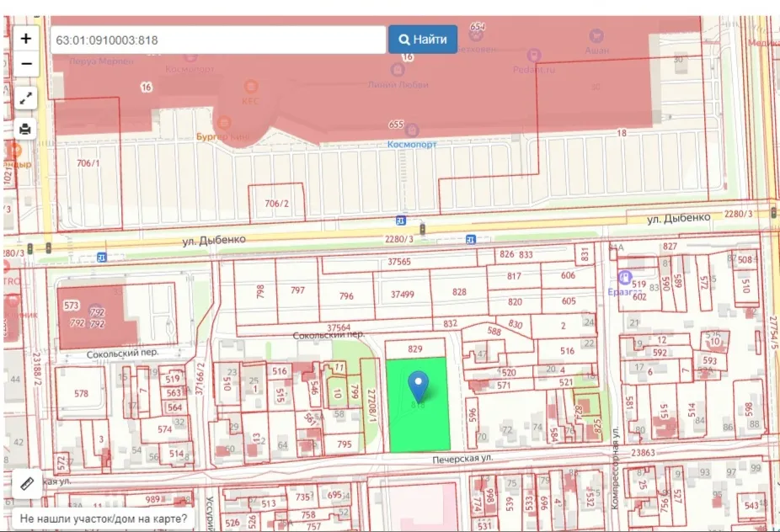
Task: Focus the cadastral number search field
Action: pos(217,40)
